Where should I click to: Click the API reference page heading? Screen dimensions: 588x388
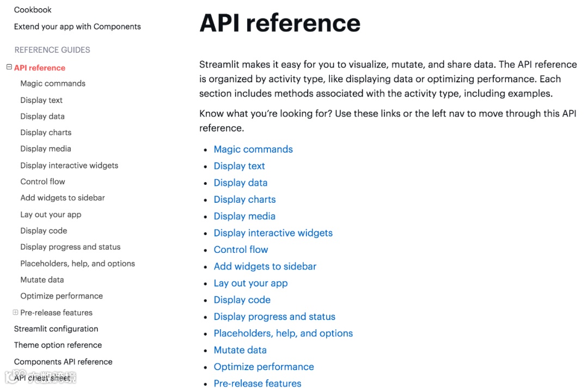[280, 23]
